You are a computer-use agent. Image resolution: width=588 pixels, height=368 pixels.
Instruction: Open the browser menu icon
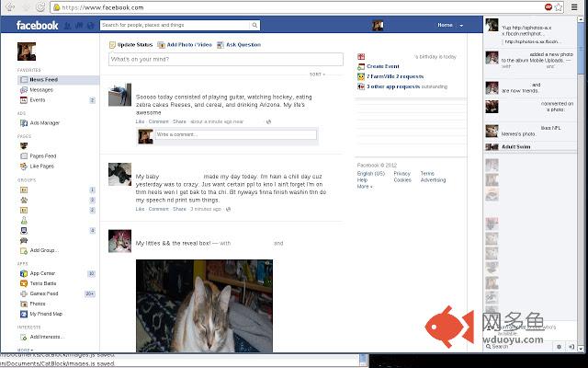click(x=574, y=6)
